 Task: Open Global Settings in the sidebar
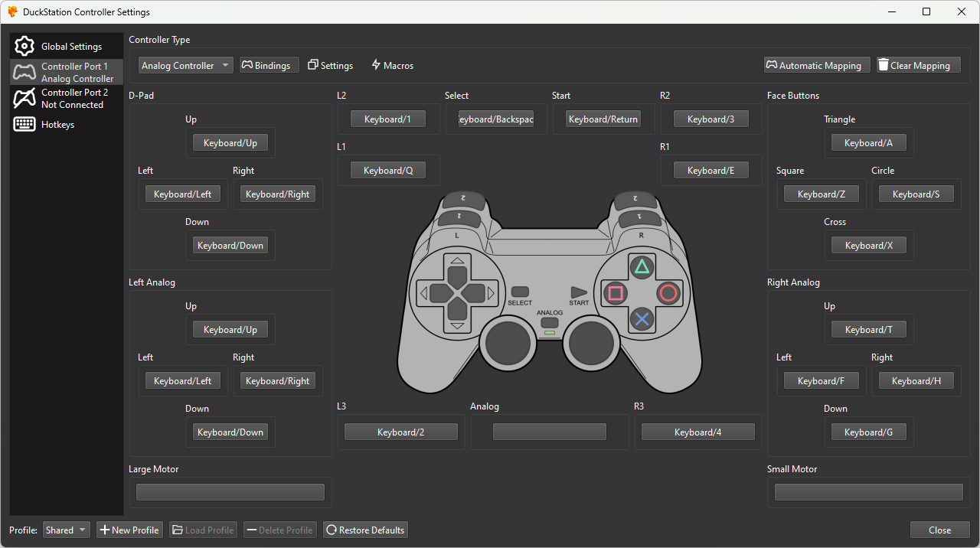pyautogui.click(x=67, y=46)
